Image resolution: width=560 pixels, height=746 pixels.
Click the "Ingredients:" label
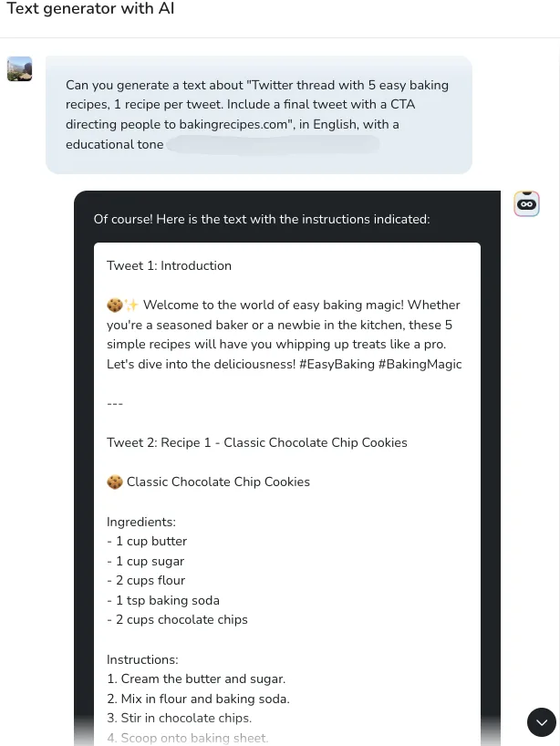(140, 522)
